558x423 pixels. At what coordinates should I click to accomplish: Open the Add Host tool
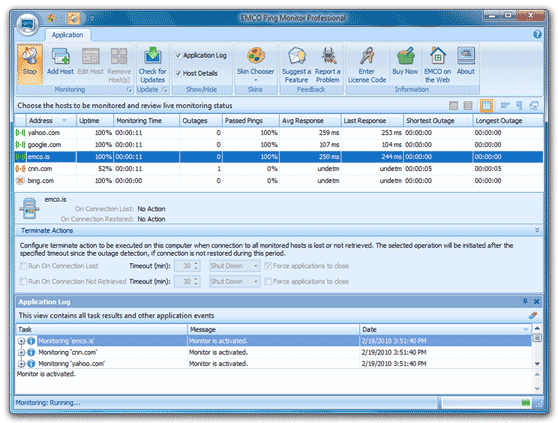pyautogui.click(x=60, y=61)
